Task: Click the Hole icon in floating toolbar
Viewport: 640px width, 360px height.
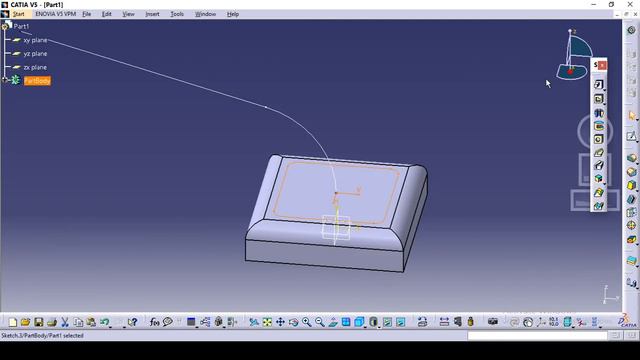Action: point(598,139)
